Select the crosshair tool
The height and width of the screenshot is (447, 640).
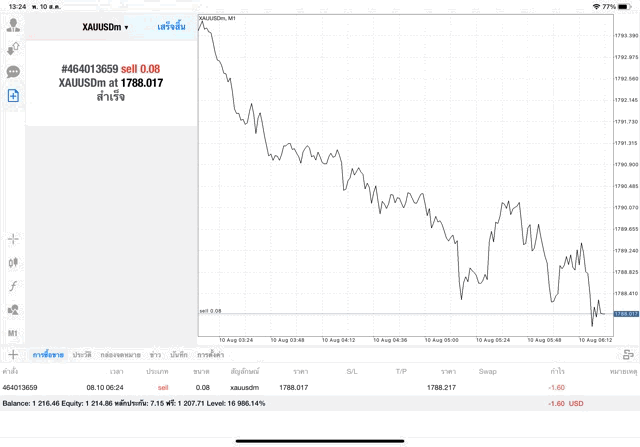14,239
